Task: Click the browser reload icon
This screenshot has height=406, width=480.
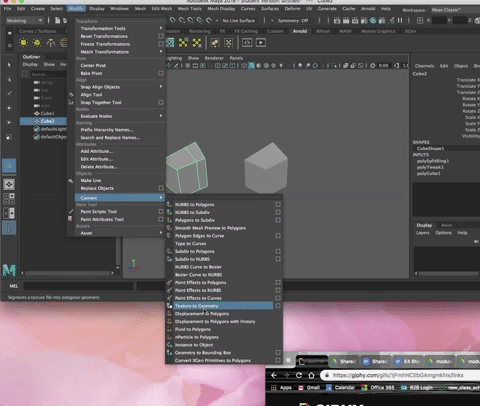Action: [299, 375]
